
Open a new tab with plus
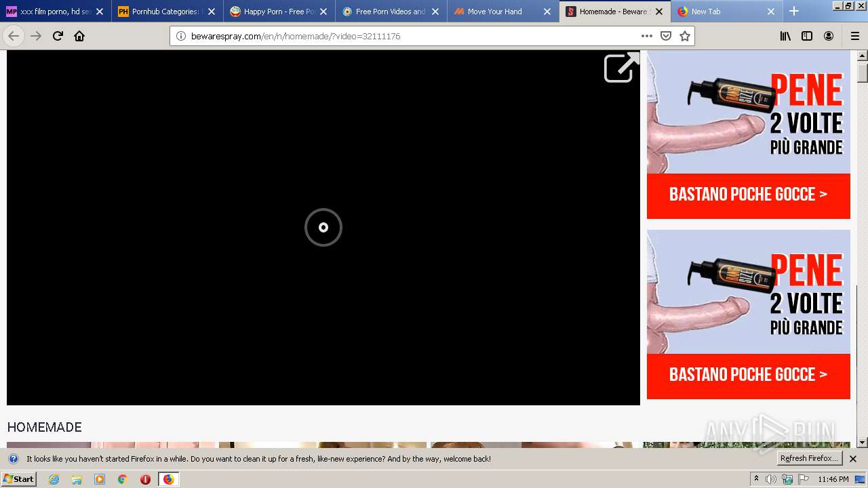click(x=794, y=12)
